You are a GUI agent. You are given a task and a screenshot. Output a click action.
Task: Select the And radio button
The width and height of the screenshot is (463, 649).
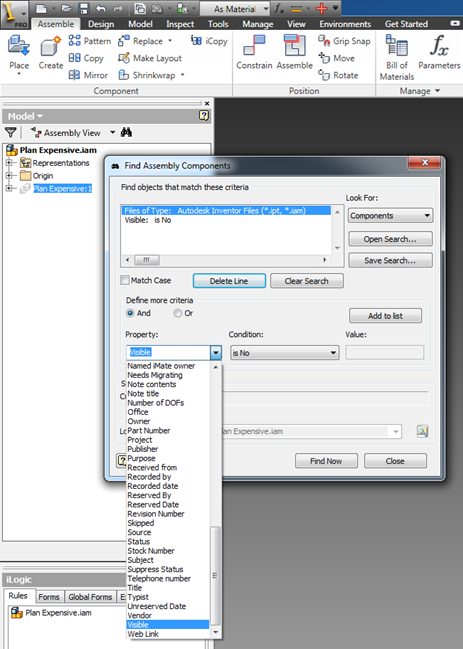(x=130, y=313)
